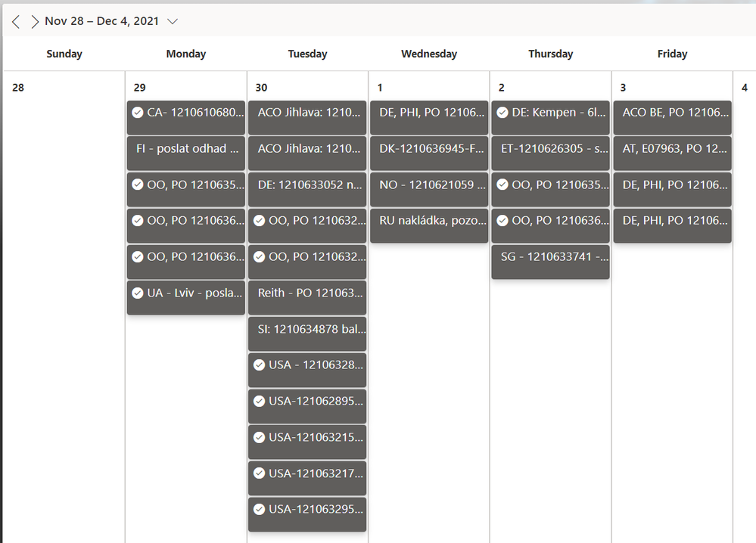Toggle checkmark on USA-121063217 task
Viewport: 756px width, 543px height.
click(259, 473)
